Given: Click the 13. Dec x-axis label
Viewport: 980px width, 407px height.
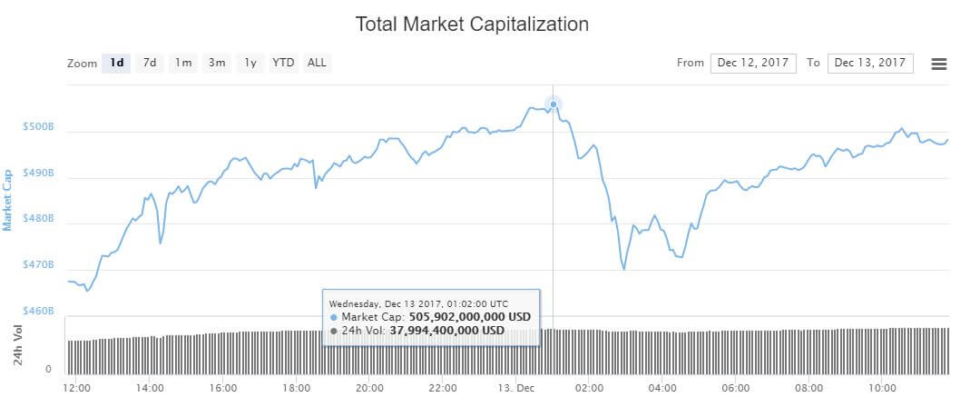Looking at the screenshot, I should pyautogui.click(x=516, y=388).
